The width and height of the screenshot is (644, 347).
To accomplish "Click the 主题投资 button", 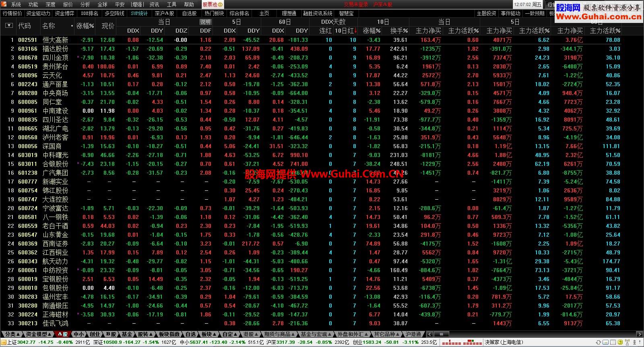I will [x=486, y=13].
